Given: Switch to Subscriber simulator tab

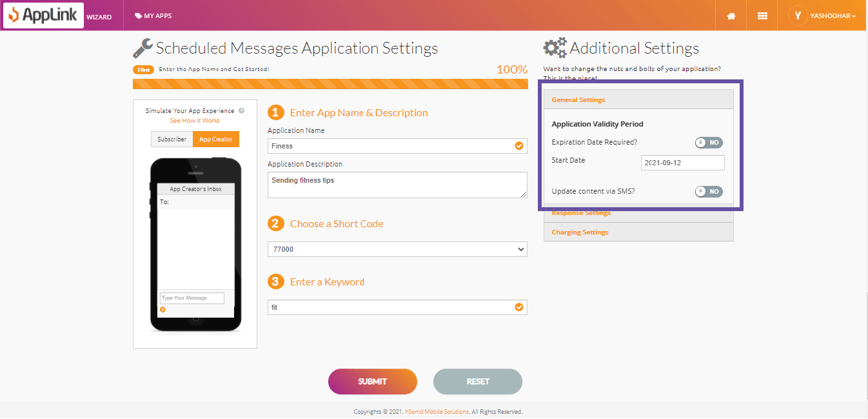Looking at the screenshot, I should pos(172,139).
